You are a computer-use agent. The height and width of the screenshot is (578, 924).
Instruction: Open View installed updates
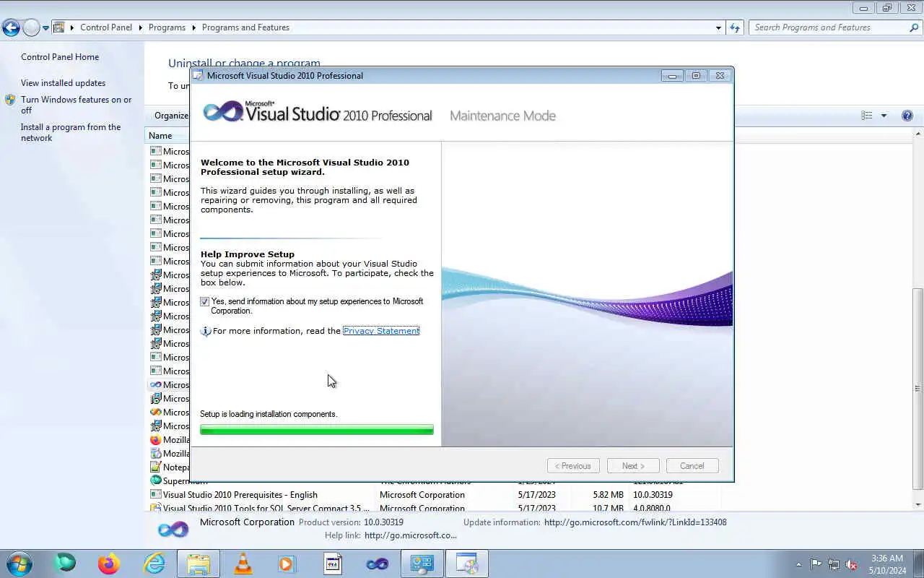pos(63,83)
